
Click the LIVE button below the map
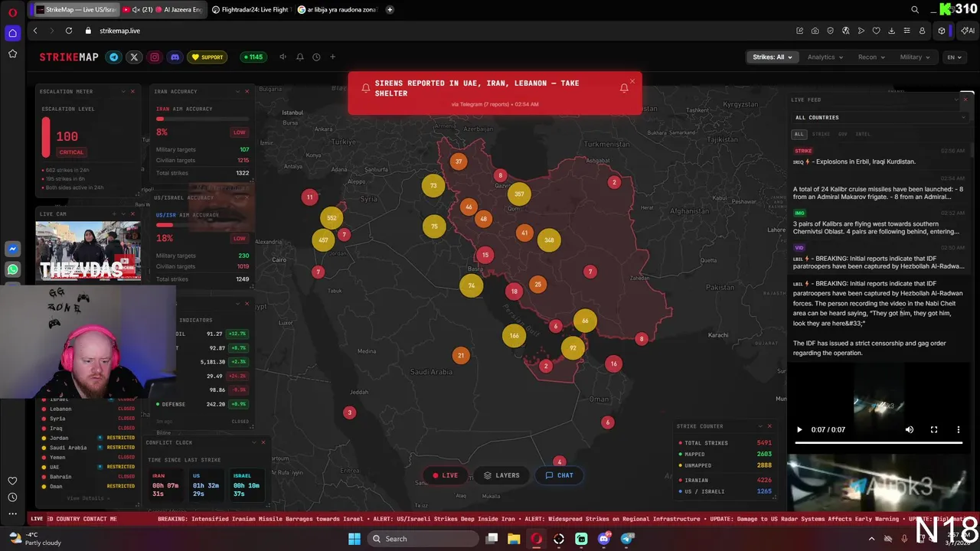445,475
